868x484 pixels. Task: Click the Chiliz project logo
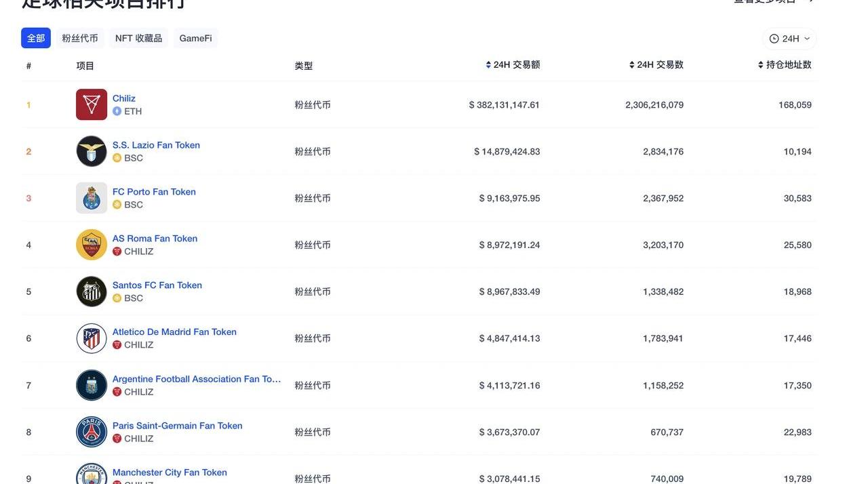tap(92, 104)
